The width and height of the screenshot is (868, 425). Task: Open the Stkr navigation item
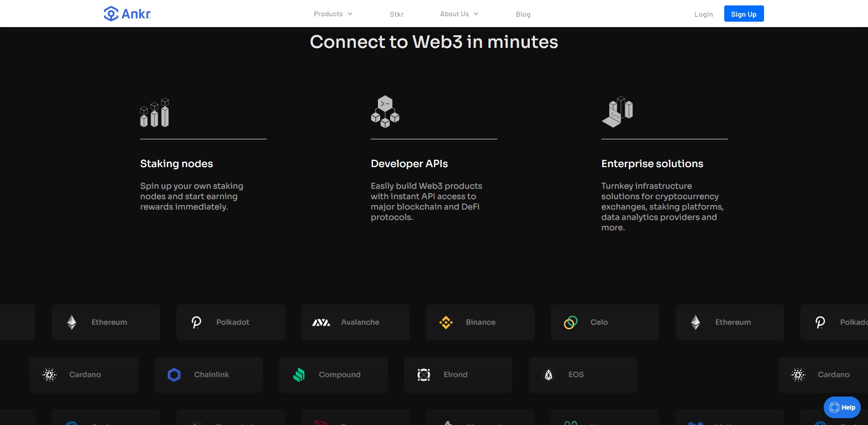pos(396,14)
